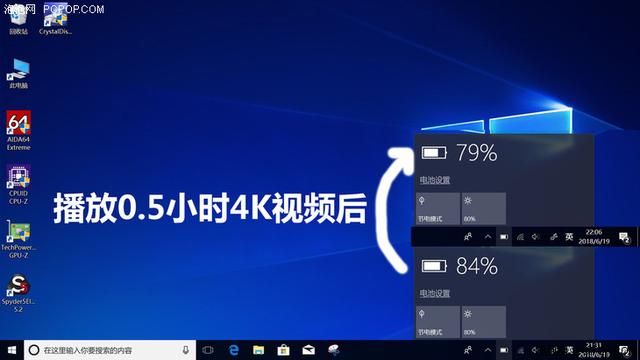Screen dimensions: 640x360
Task: Open Action Center notifications next to 21:31 clock
Action: pyautogui.click(x=624, y=350)
